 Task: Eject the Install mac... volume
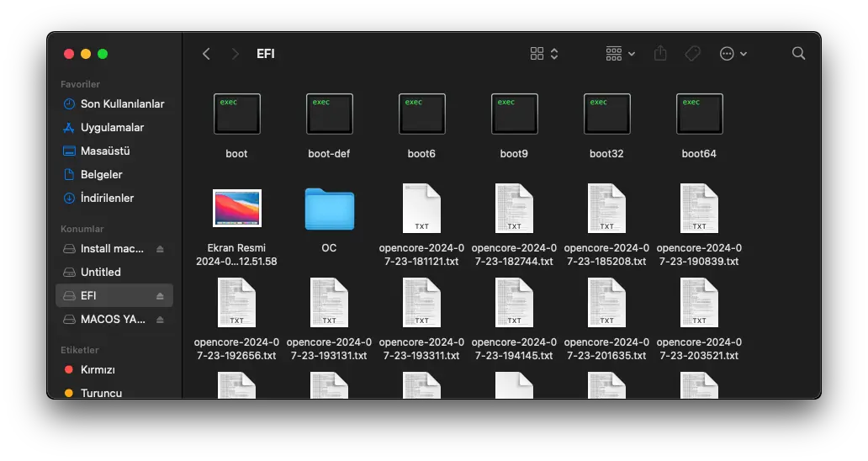[x=160, y=249]
